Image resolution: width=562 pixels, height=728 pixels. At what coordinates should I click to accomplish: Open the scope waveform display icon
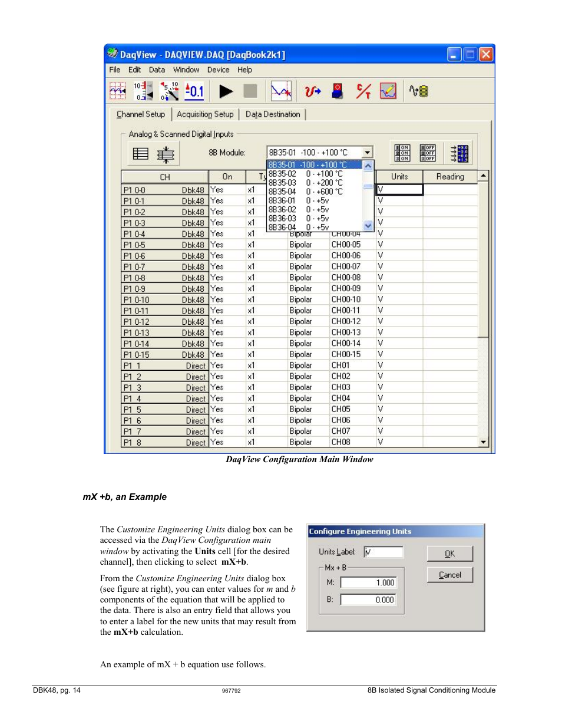(281, 91)
